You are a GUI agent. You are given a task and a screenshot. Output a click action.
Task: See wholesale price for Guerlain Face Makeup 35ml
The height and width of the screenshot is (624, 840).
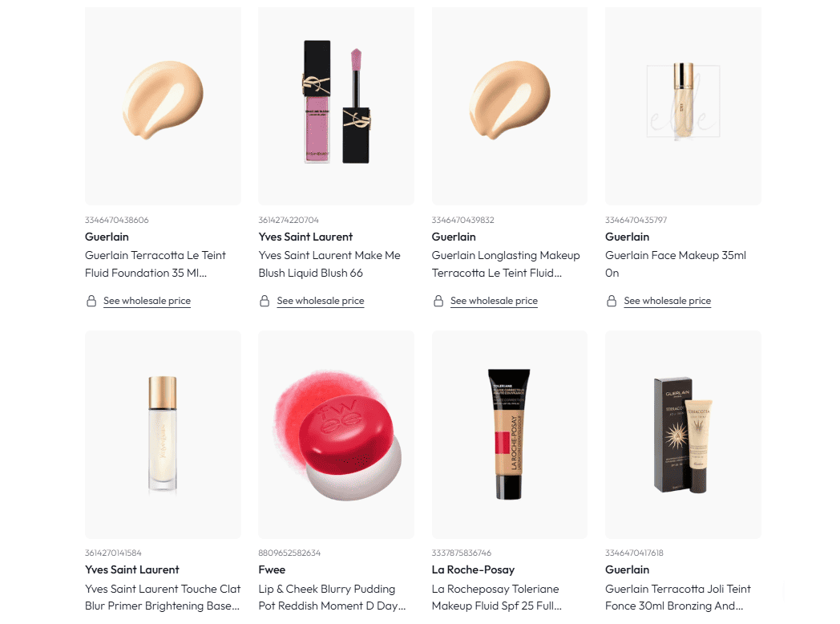[x=668, y=301]
